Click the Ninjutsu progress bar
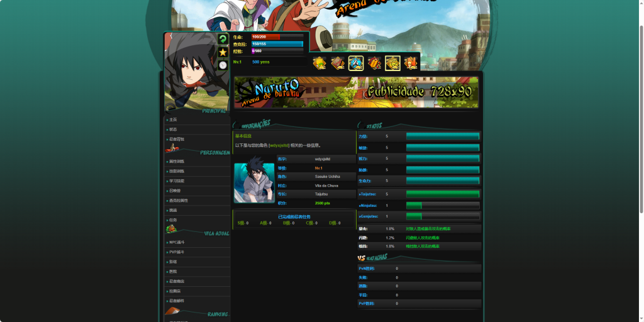Image resolution: width=644 pixels, height=322 pixels. coord(443,206)
